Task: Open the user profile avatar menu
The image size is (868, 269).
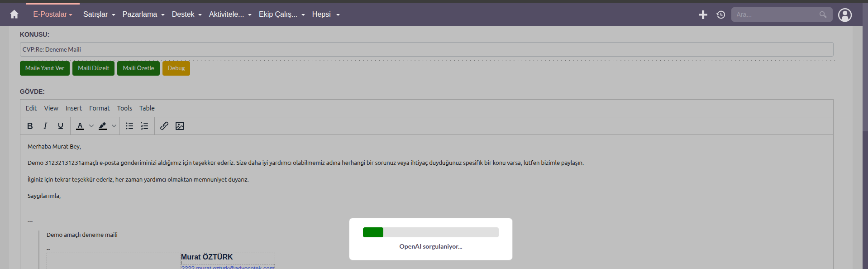Action: tap(844, 15)
